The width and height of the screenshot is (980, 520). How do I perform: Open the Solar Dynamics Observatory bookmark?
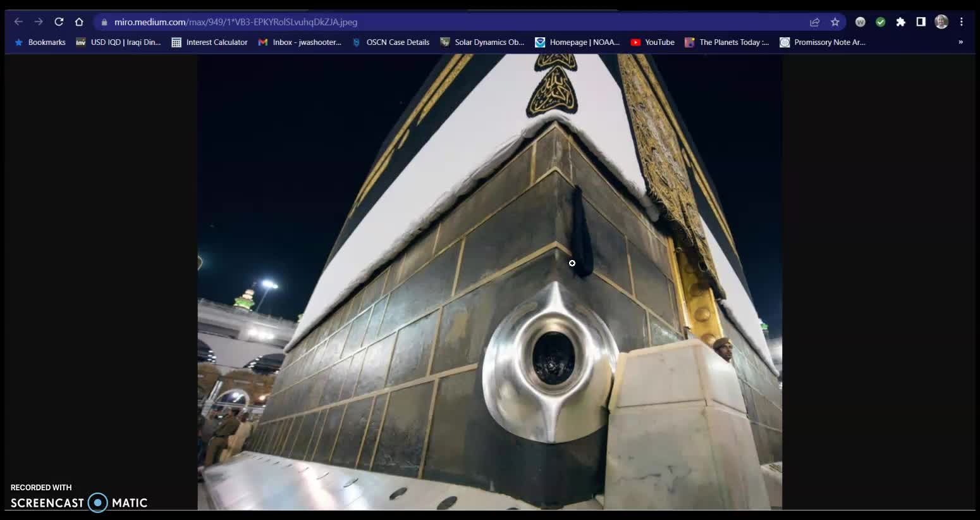(482, 42)
